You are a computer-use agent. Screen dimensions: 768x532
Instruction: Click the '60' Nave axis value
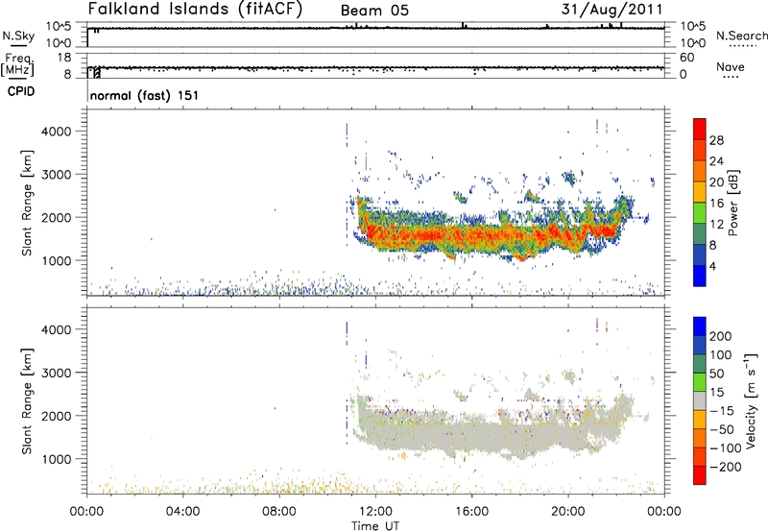click(686, 58)
